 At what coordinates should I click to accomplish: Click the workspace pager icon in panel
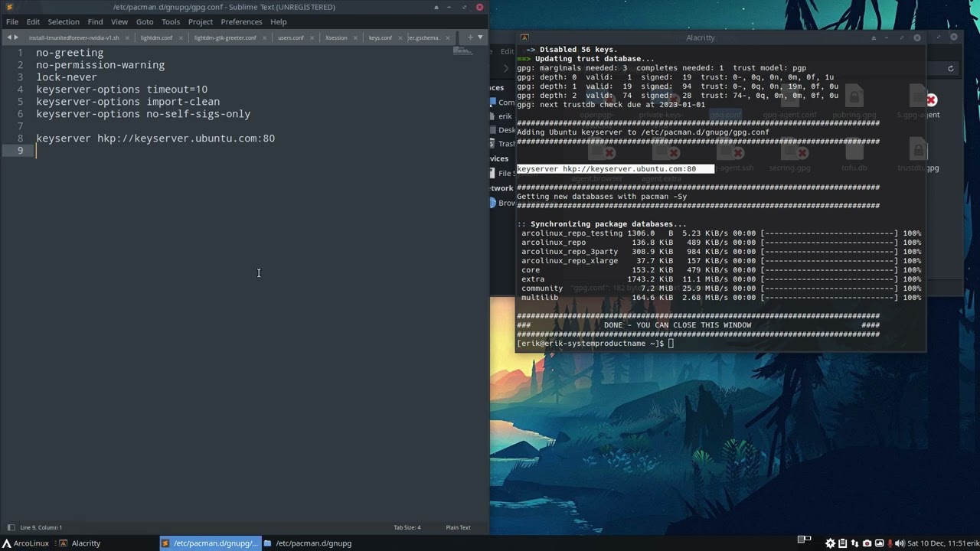pyautogui.click(x=804, y=540)
